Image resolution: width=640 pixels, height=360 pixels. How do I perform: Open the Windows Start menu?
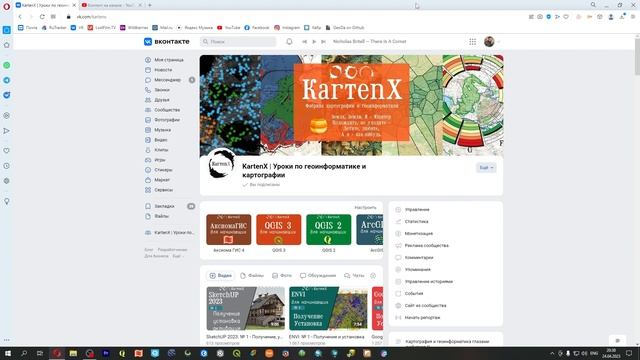click(x=7, y=353)
